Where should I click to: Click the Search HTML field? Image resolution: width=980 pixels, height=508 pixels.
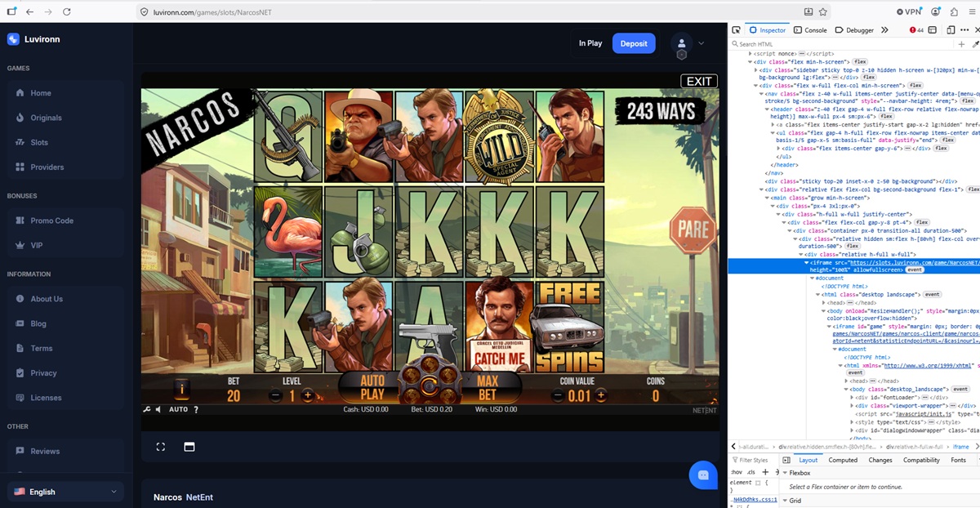tap(841, 44)
